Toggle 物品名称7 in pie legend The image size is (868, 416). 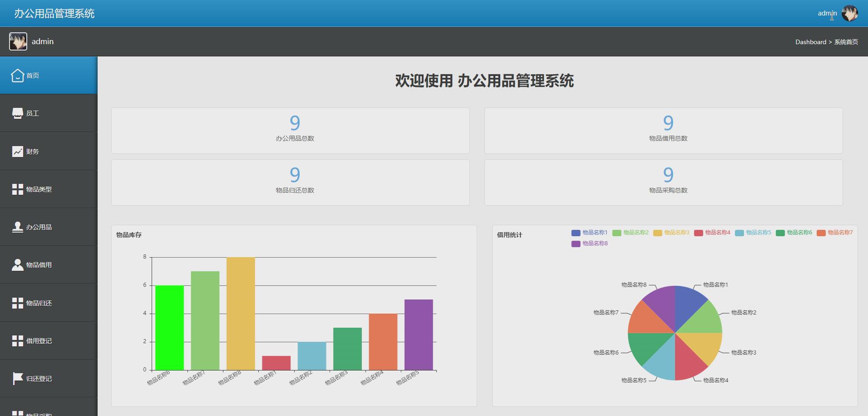point(834,233)
